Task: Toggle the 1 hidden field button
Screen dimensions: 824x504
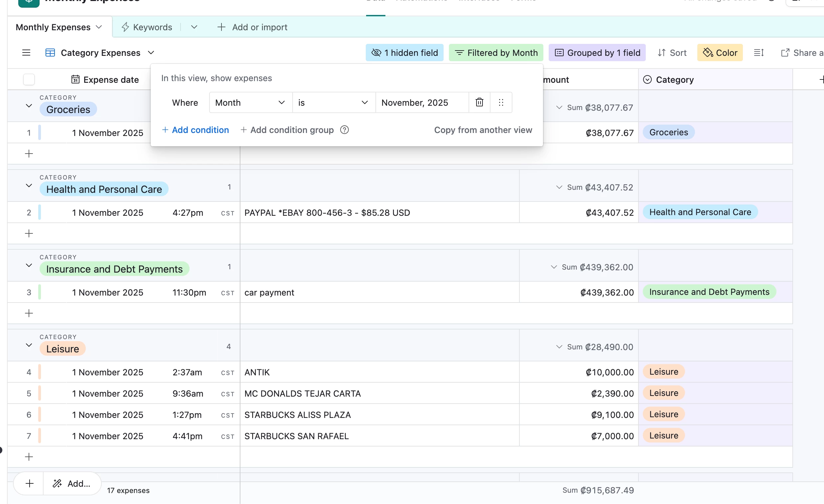Action: [x=404, y=53]
